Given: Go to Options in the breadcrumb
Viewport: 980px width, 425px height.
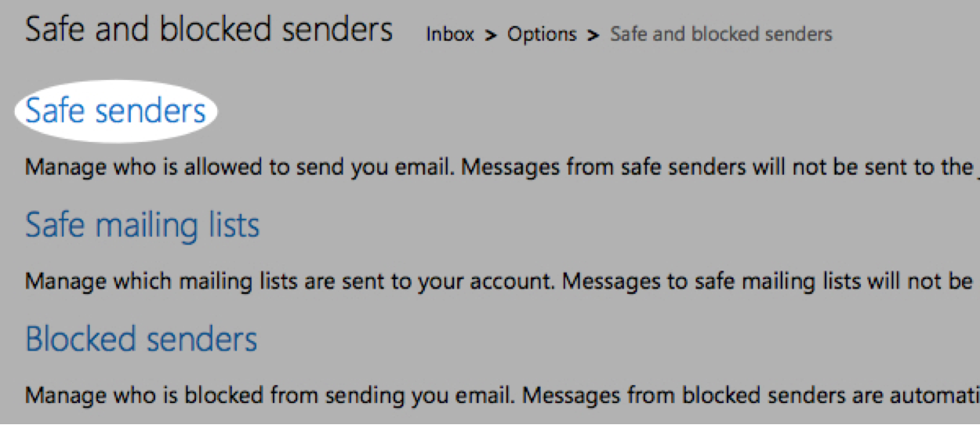Looking at the screenshot, I should click(x=542, y=35).
